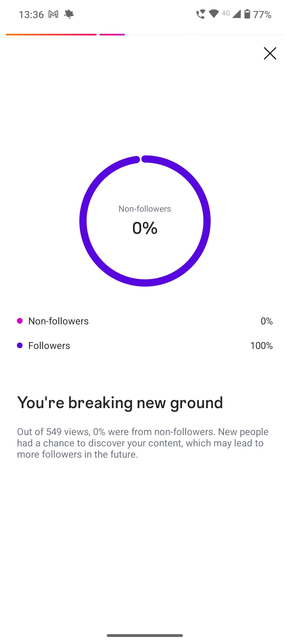Viewport: 290px width, 644px height.
Task: Tap the mobile signal strength icon
Action: tap(236, 14)
